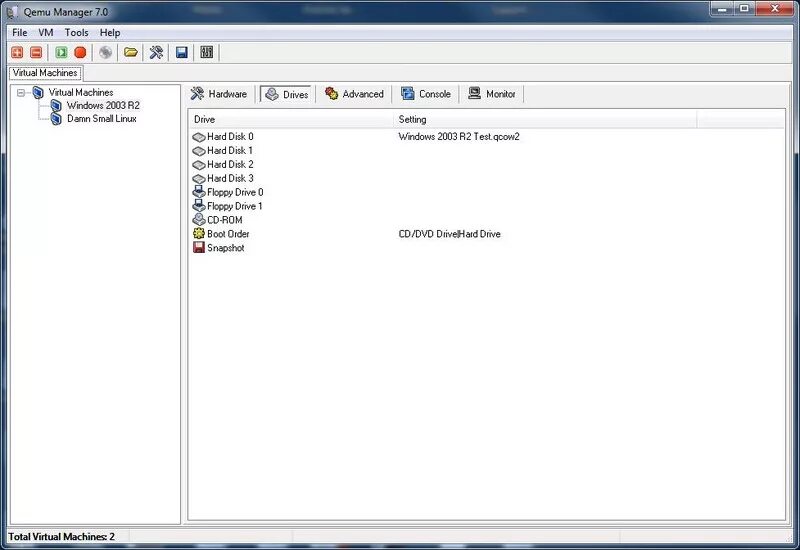The width and height of the screenshot is (800, 550).
Task: Click the CD-ROM disc icon
Action: click(198, 220)
